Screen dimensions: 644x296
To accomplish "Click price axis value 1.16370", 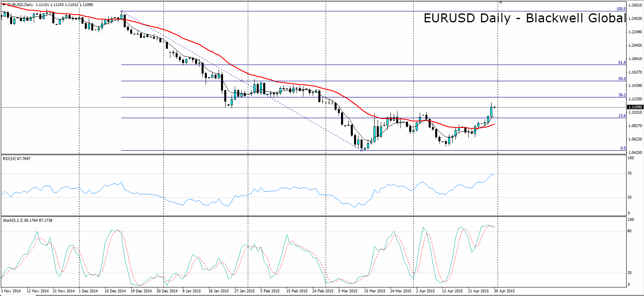I will 635,72.
